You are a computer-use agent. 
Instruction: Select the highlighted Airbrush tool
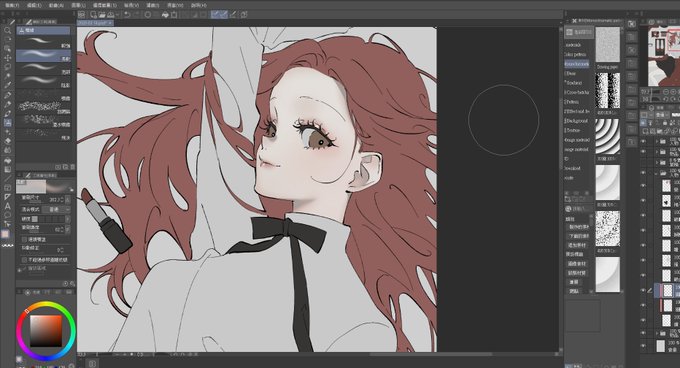click(7, 123)
